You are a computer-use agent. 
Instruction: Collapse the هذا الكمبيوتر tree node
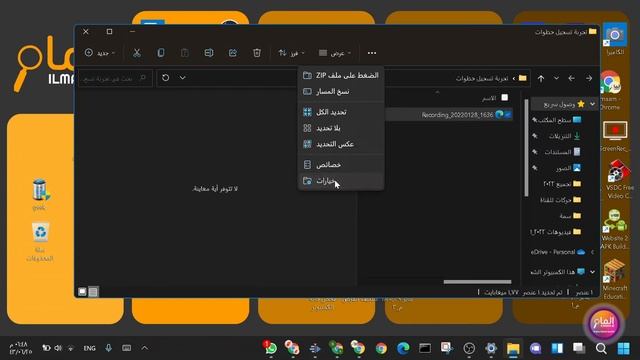(592, 272)
